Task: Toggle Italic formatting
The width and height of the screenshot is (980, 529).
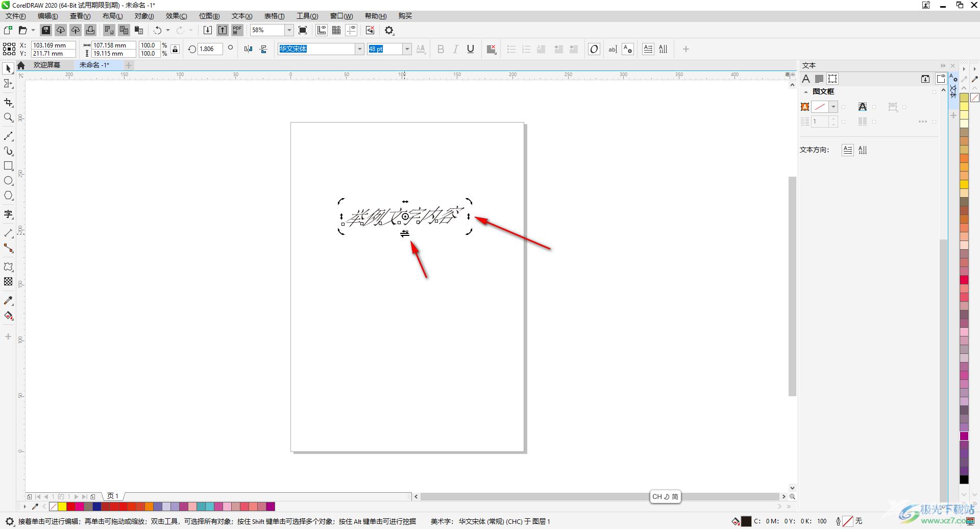Action: pos(456,49)
